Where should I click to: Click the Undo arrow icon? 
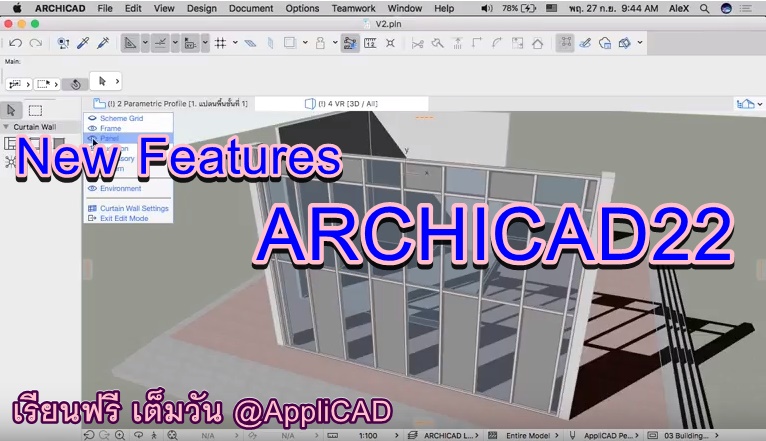coord(15,43)
